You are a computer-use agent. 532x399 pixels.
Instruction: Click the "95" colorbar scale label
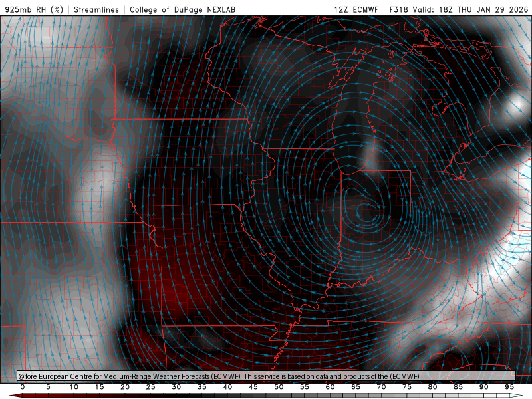click(509, 387)
